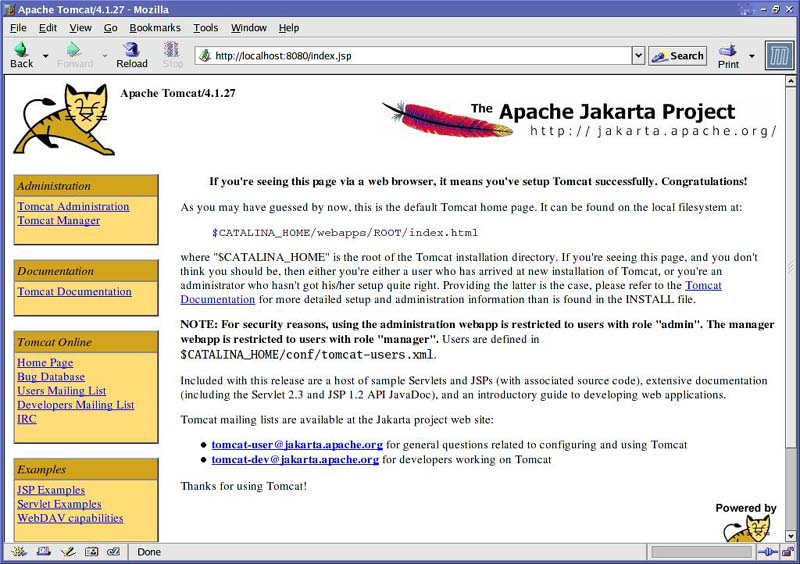This screenshot has width=800, height=564.
Task: Click the status bar progress meter
Action: point(702,552)
